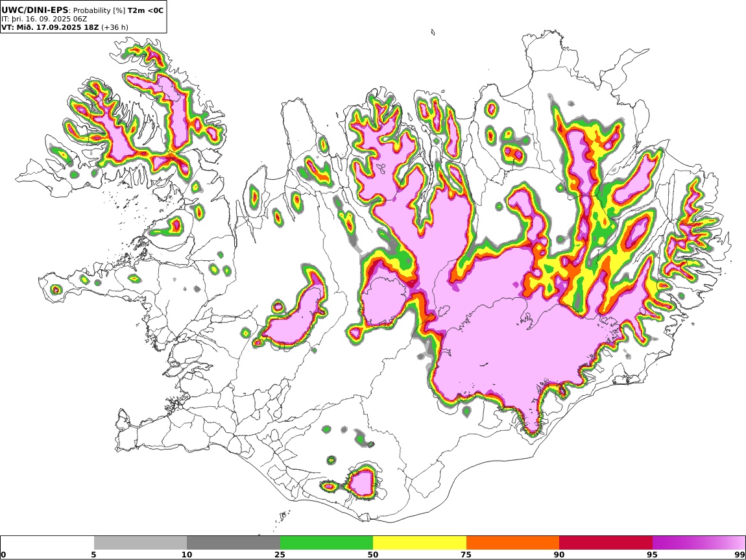The width and height of the screenshot is (746, 560).
Task: Click the light gray 5-10% legend segment
Action: 140,543
